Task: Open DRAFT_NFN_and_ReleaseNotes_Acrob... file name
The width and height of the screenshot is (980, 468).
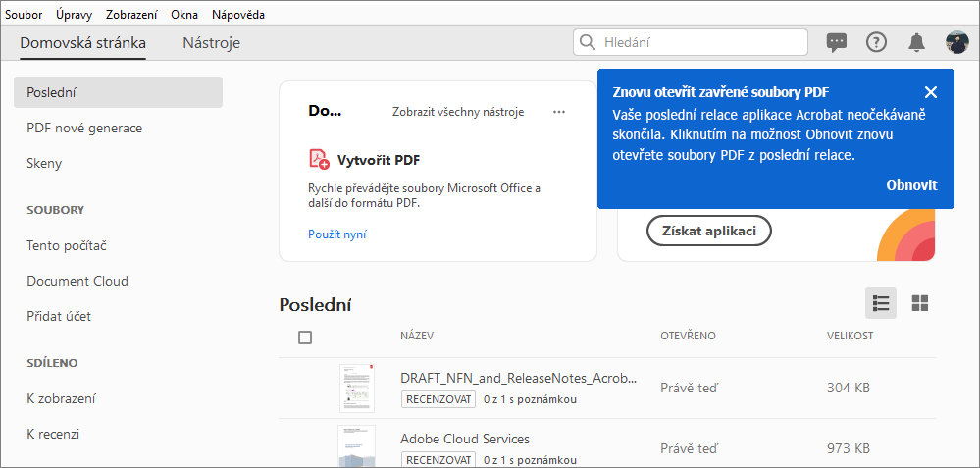Action: click(519, 379)
